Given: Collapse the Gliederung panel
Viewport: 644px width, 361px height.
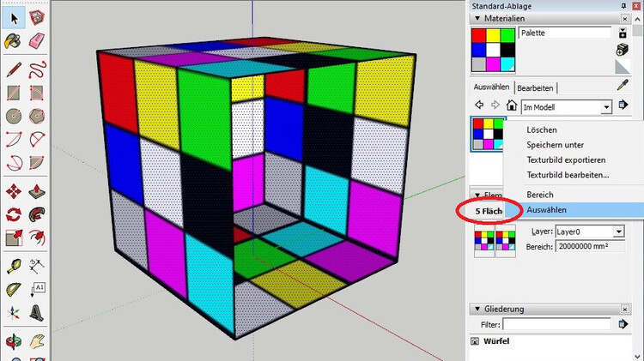Looking at the screenshot, I should (477, 309).
